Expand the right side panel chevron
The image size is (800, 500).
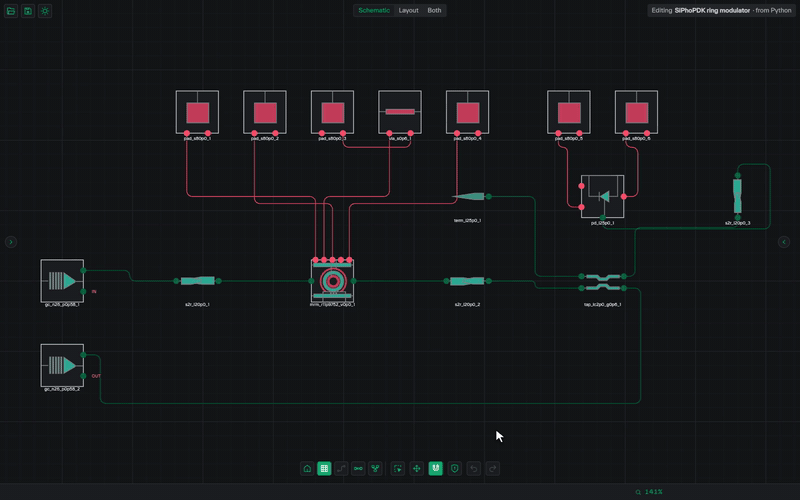[x=784, y=242]
